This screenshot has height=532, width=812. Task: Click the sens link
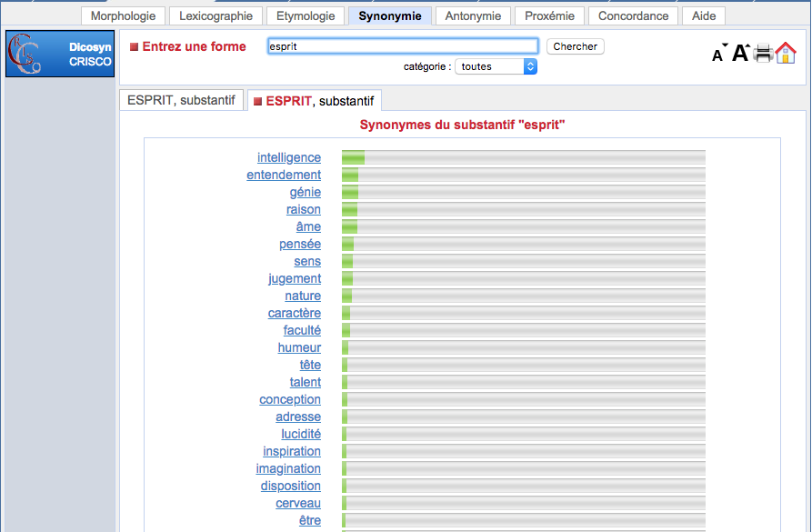[307, 261]
